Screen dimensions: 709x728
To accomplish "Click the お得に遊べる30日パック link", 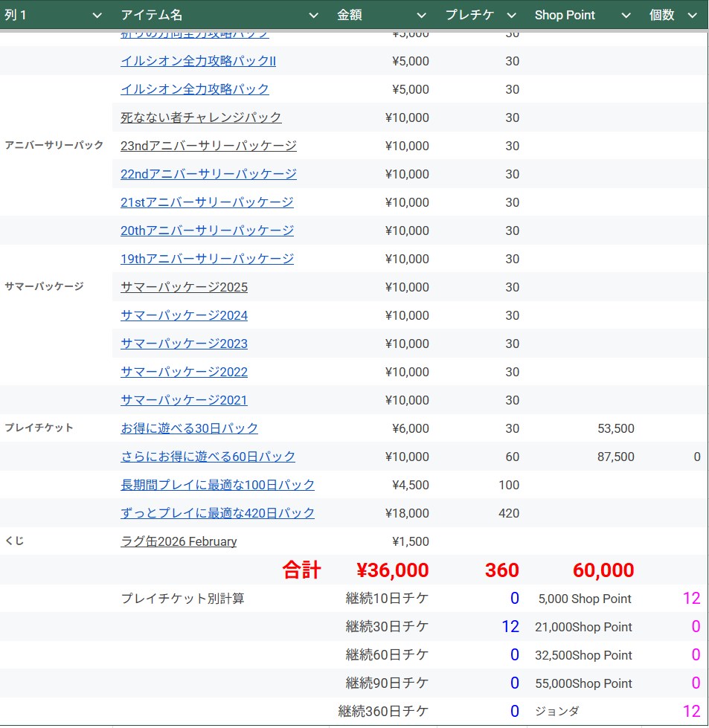I will 189,428.
